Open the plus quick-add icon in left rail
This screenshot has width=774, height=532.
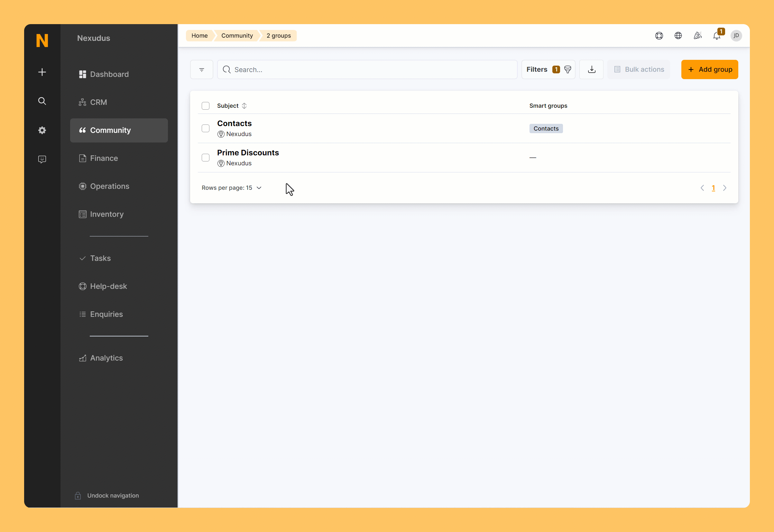click(42, 72)
